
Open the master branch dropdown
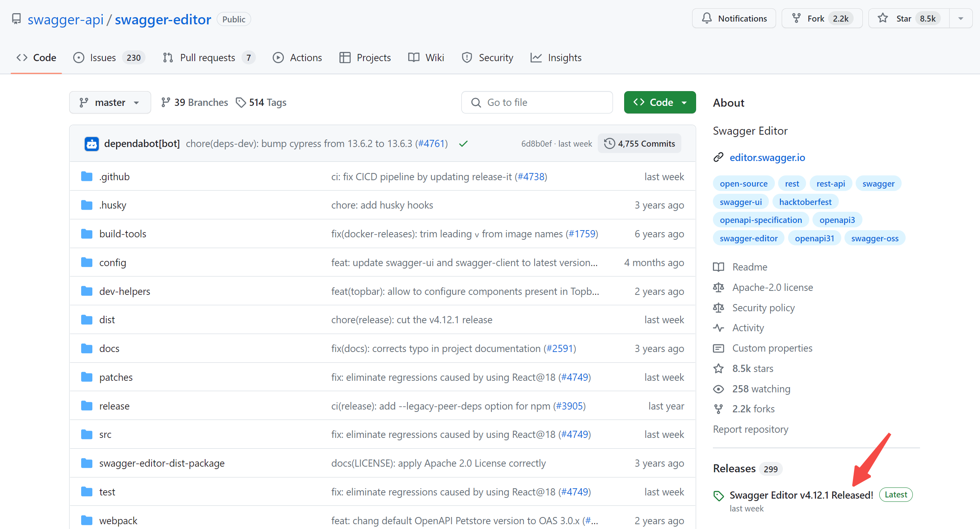point(110,103)
